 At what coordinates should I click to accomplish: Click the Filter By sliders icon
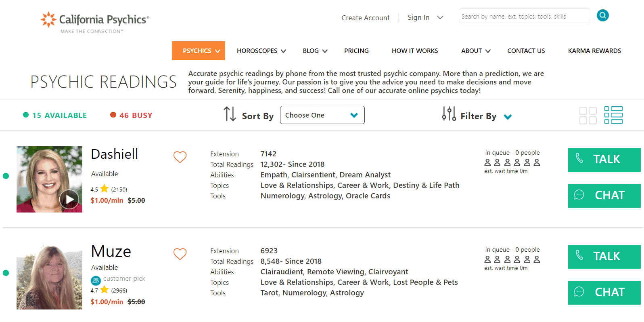click(449, 114)
